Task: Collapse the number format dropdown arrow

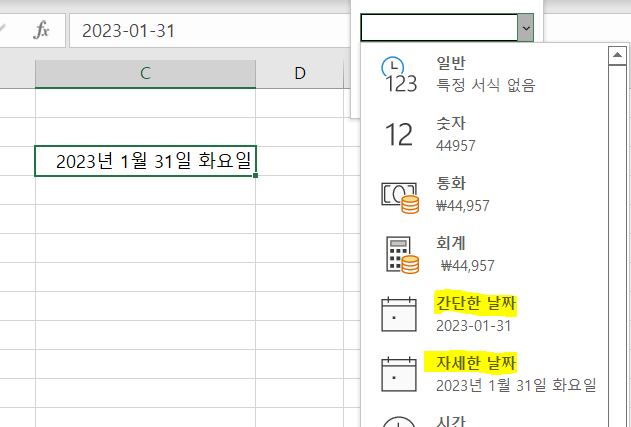Action: tap(525, 28)
